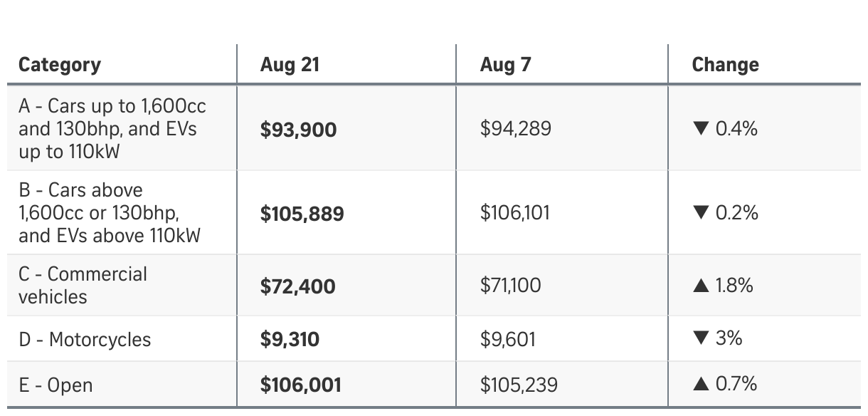Select the $9,601 Aug 7 value
The width and height of the screenshot is (868, 416).
[x=507, y=340]
